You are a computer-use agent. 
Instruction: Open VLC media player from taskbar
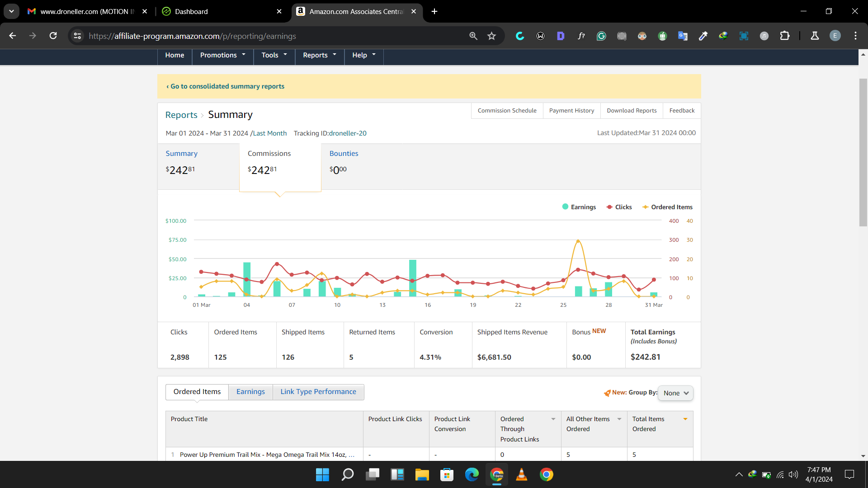pyautogui.click(x=521, y=474)
